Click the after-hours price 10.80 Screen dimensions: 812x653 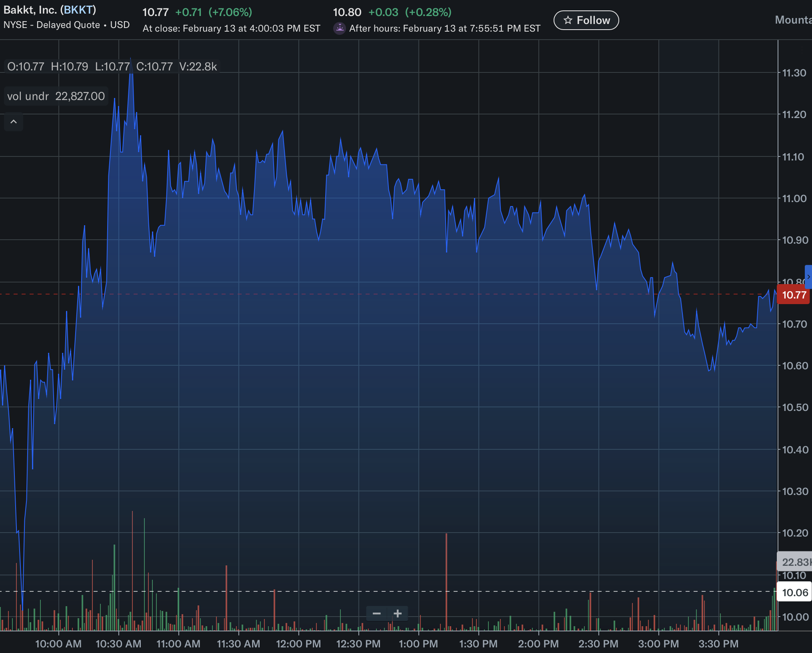(x=347, y=12)
